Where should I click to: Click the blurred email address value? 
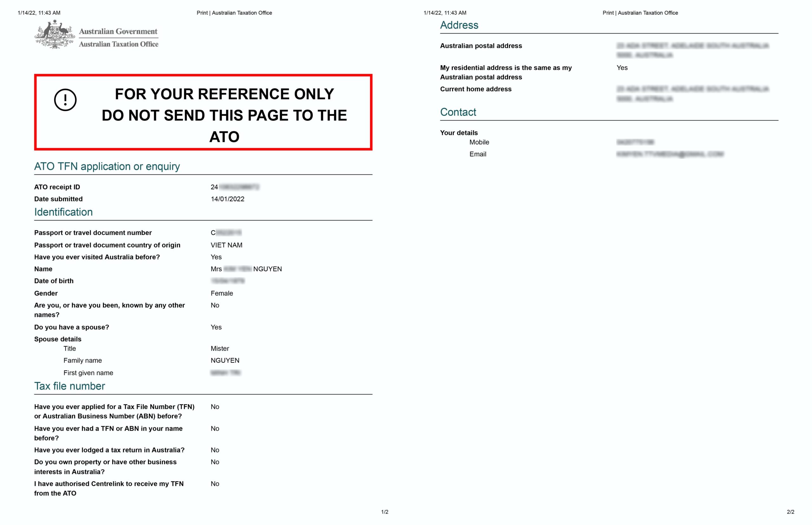[670, 154]
